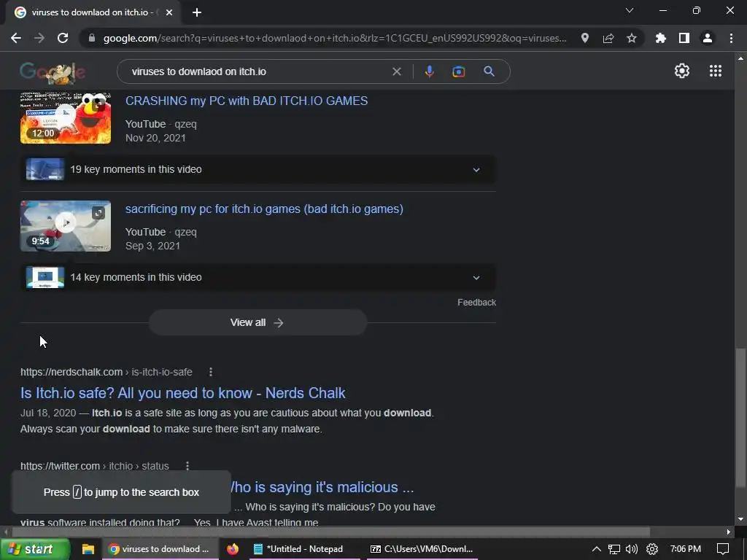The width and height of the screenshot is (747, 560).
Task: Click the scroll-down arrow of the page
Action: [740, 519]
